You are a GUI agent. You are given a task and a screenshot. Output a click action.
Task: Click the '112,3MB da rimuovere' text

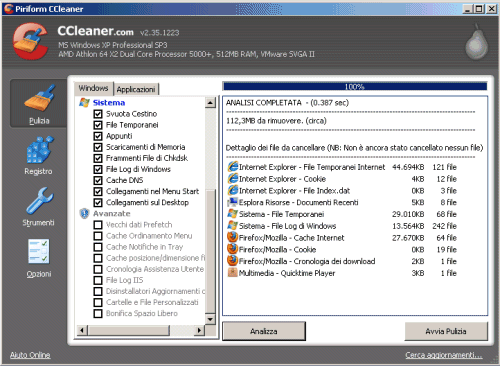pyautogui.click(x=276, y=121)
